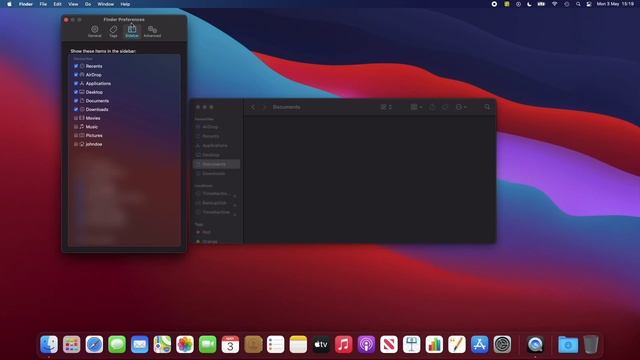640x360 pixels.
Task: Open Finder from the Dock
Action: (x=49, y=344)
